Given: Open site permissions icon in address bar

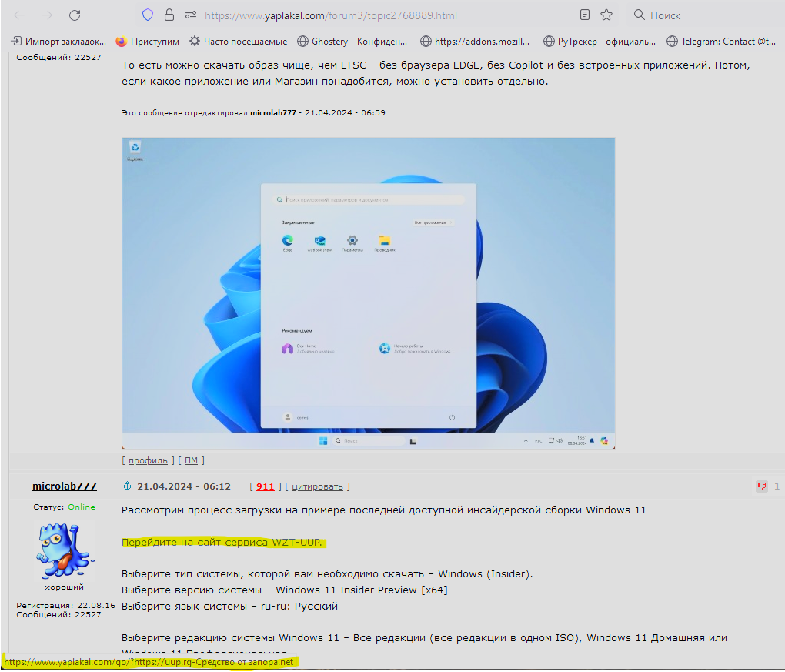Looking at the screenshot, I should pos(191,15).
